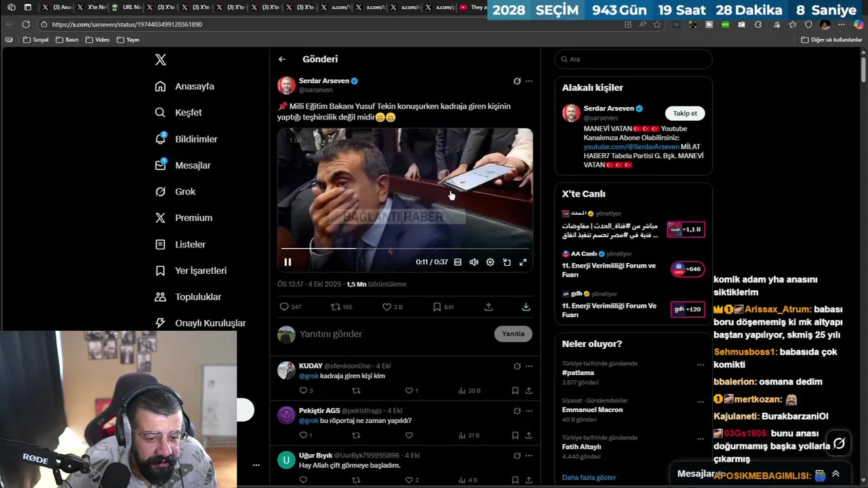
Task: Click the video progress bar
Action: [x=405, y=249]
